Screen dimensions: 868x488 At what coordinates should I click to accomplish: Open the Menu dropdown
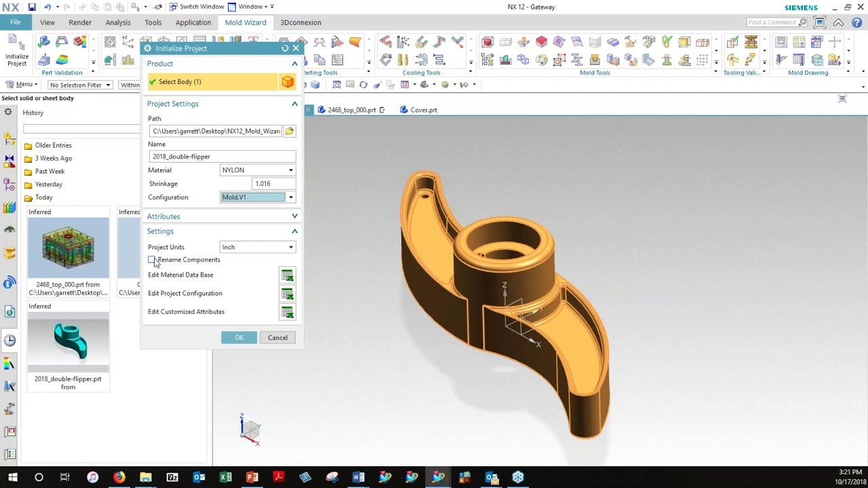[22, 85]
